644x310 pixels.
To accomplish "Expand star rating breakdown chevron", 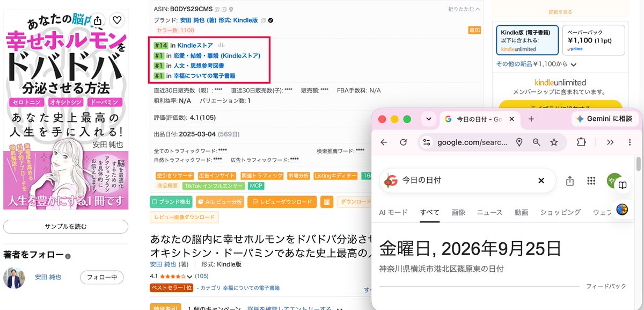I will point(189,276).
